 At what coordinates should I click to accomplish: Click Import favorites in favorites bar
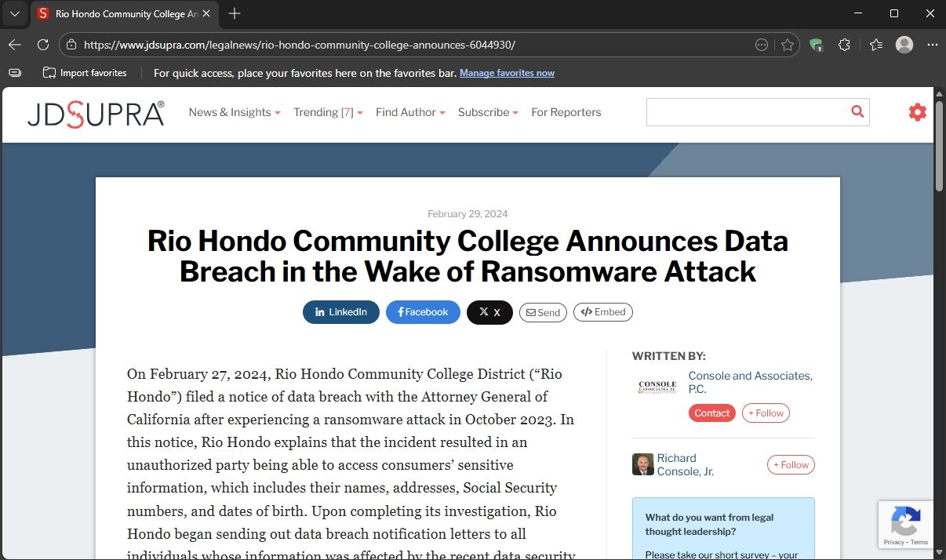click(85, 73)
